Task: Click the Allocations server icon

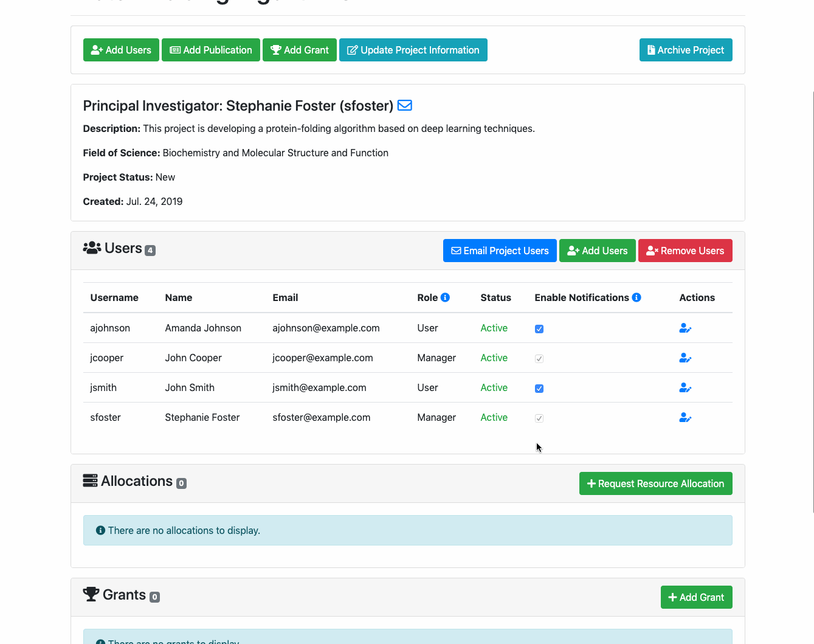Action: pos(90,481)
